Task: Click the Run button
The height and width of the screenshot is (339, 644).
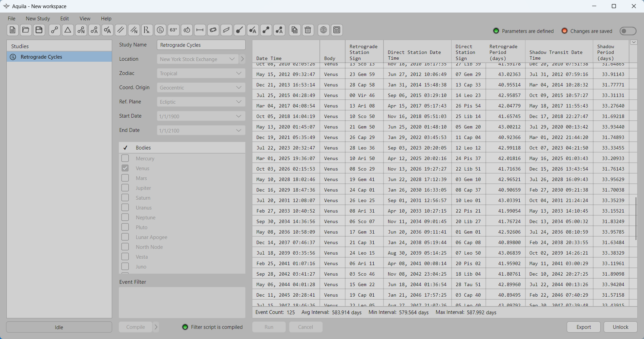Action: pyautogui.click(x=269, y=327)
